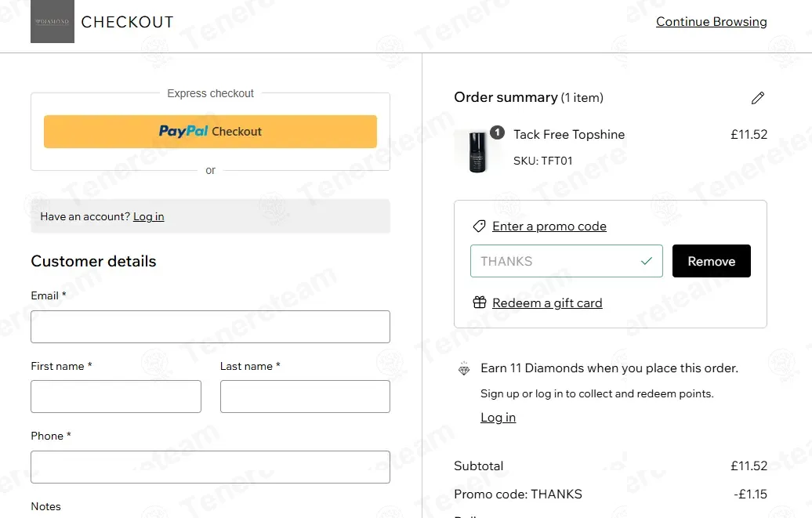Log in from Have an account banner

(x=149, y=216)
